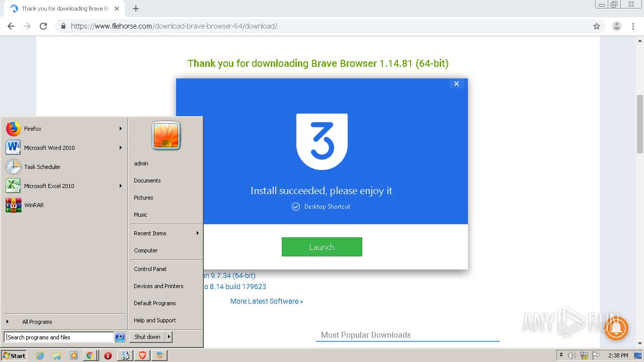
Task: Click the user account flower picture
Action: [x=166, y=136]
